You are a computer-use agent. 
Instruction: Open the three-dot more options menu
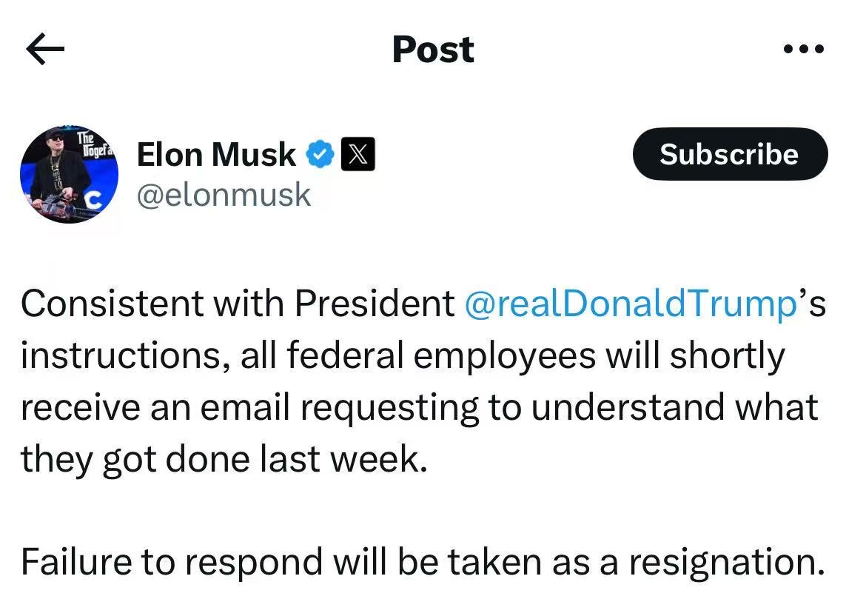[x=804, y=49]
